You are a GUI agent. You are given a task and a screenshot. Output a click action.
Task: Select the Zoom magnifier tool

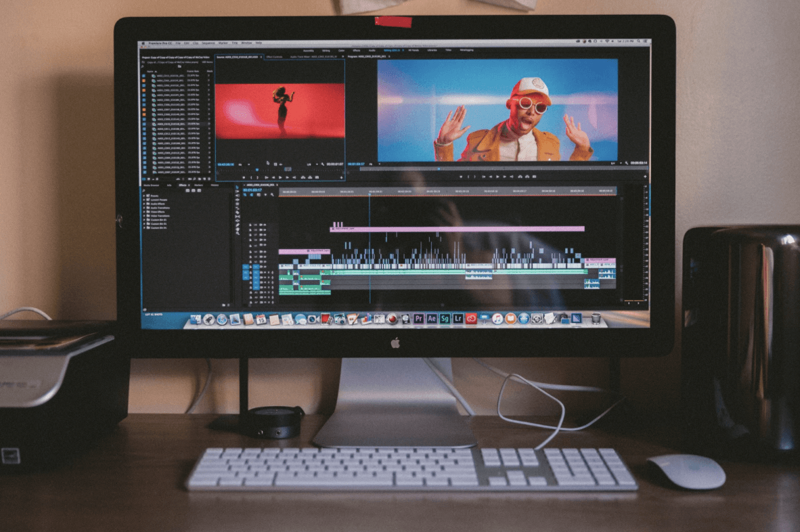tap(238, 234)
